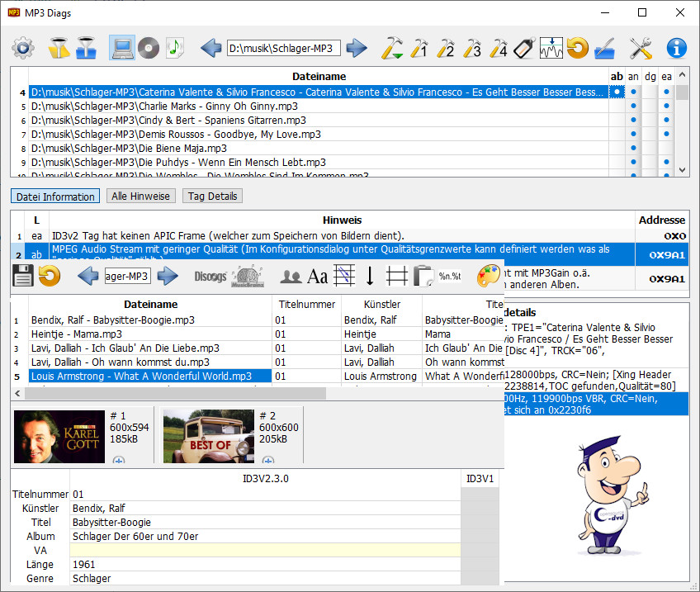Viewport: 700px width, 592px height.
Task: Open the Tag Details tab
Action: (213, 196)
